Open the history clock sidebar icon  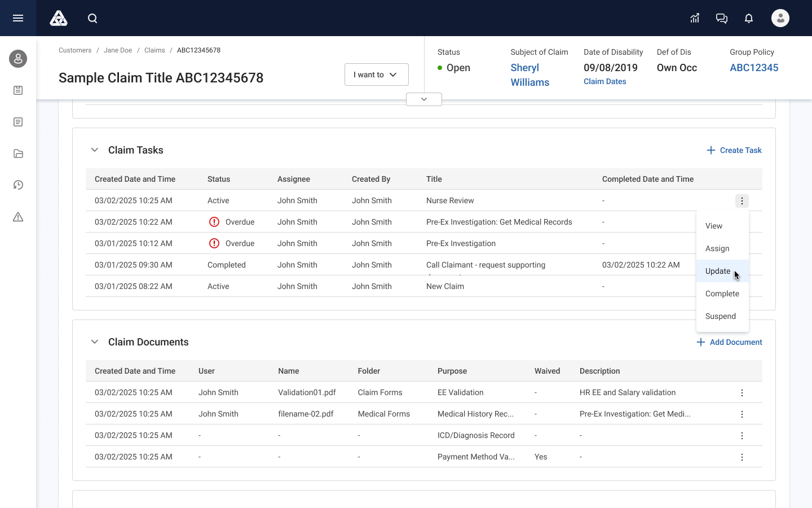click(x=18, y=185)
